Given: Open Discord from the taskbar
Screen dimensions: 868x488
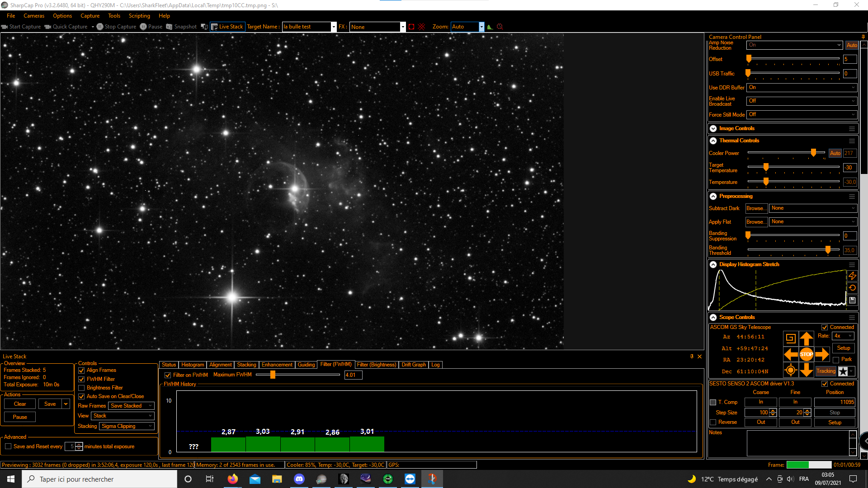Looking at the screenshot, I should pyautogui.click(x=299, y=479).
